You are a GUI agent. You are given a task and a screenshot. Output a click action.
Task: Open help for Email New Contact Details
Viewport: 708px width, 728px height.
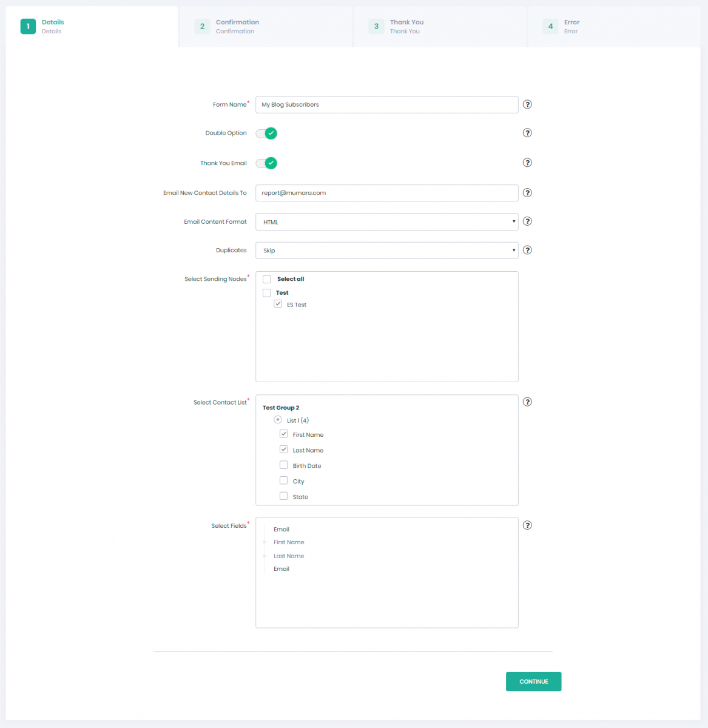[x=527, y=193]
